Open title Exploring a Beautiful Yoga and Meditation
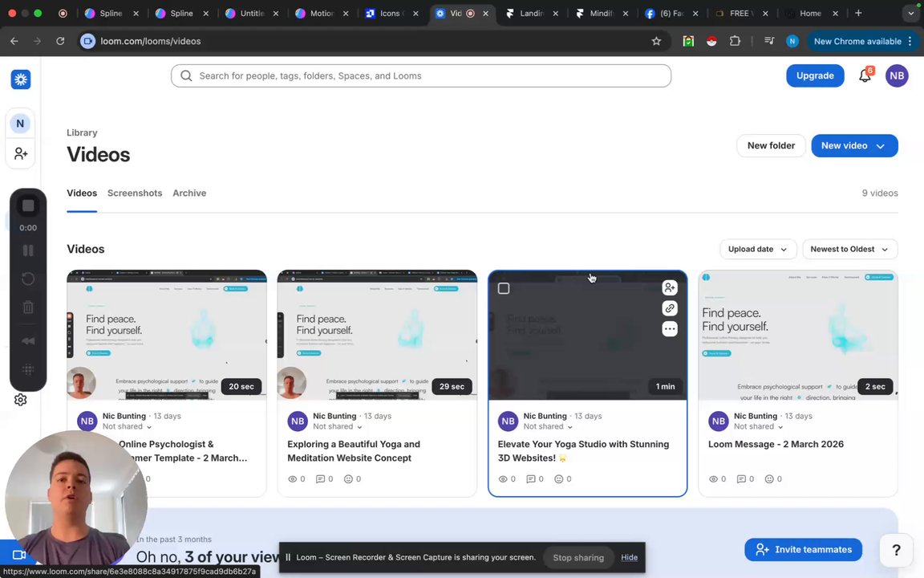 [354, 450]
